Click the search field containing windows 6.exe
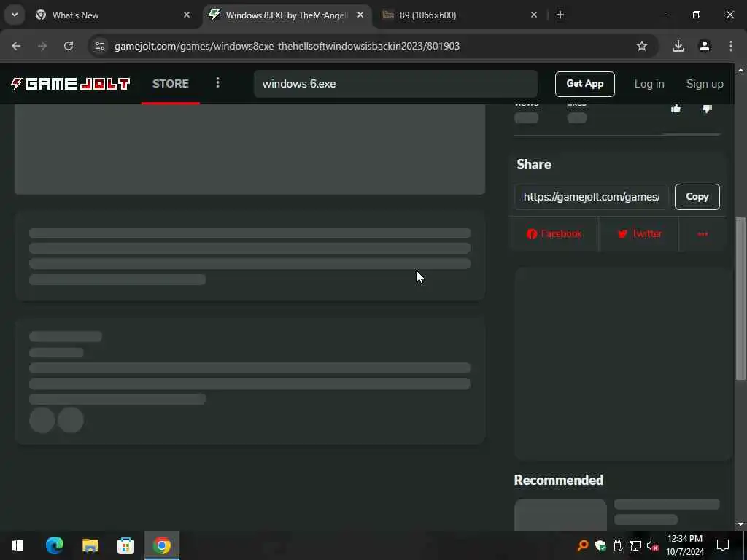The height and width of the screenshot is (560, 747). pyautogui.click(x=395, y=84)
